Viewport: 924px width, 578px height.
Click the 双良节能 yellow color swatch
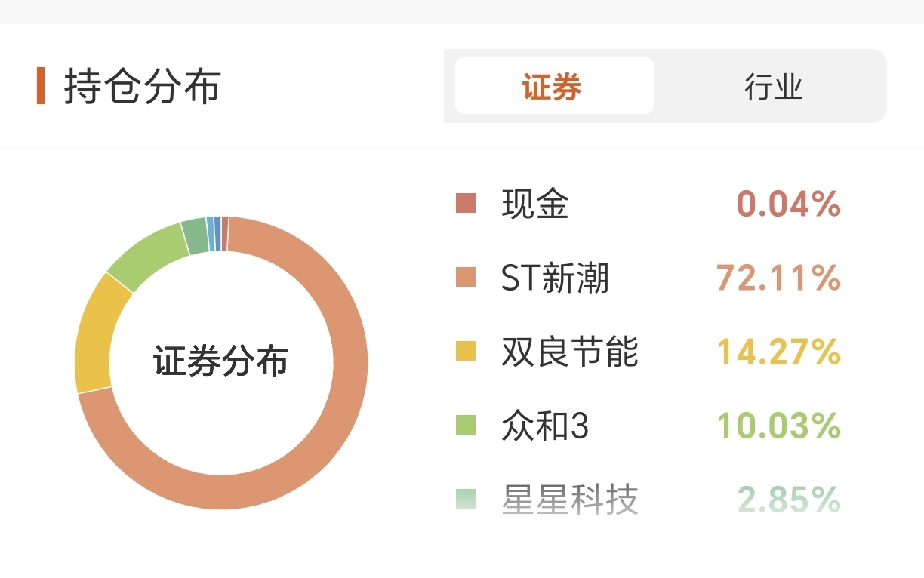[x=466, y=352]
